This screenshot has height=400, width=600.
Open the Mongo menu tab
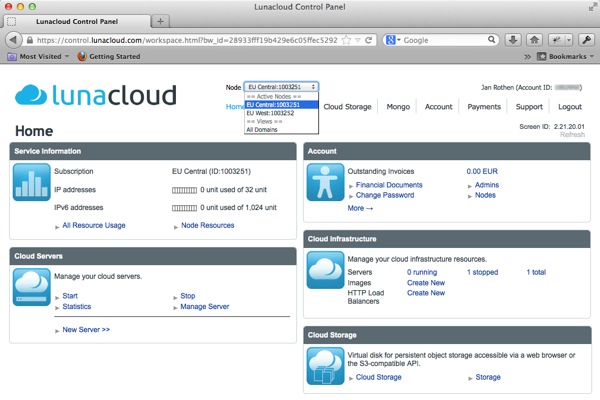(398, 107)
